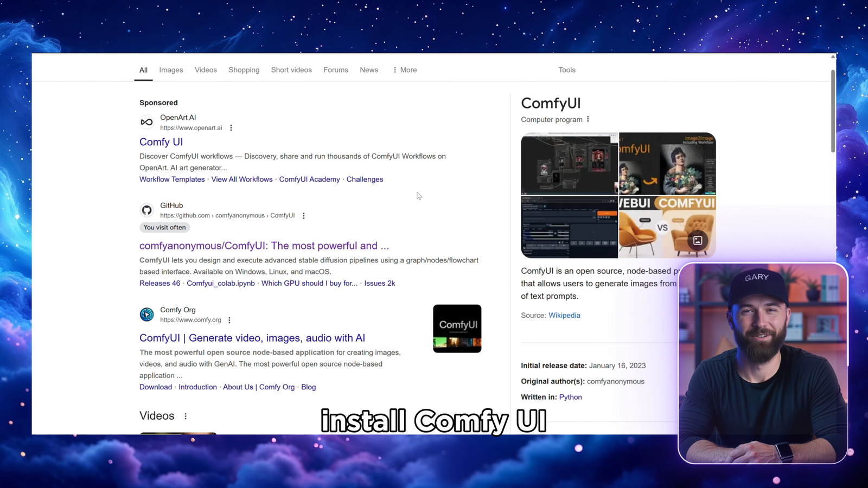Image resolution: width=868 pixels, height=488 pixels.
Task: Click the image gallery icon on thumbnails
Action: point(698,240)
